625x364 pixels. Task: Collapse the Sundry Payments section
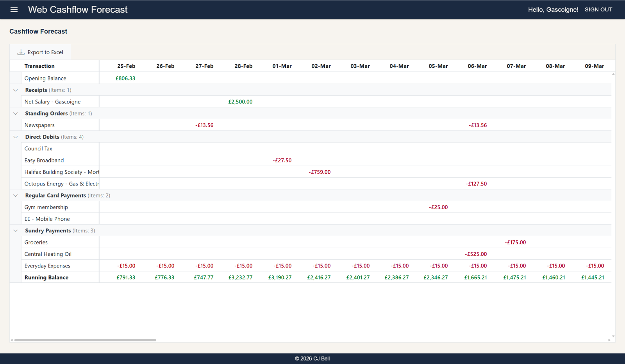15,230
